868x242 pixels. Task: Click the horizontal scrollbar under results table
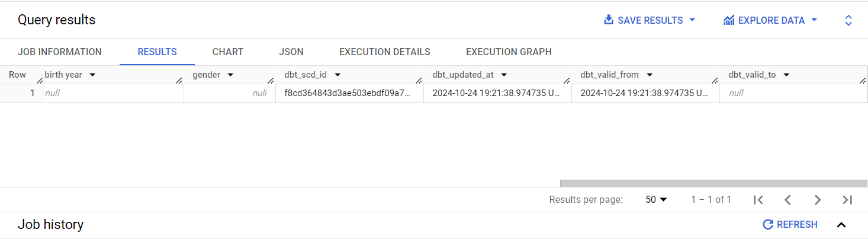coord(713,183)
